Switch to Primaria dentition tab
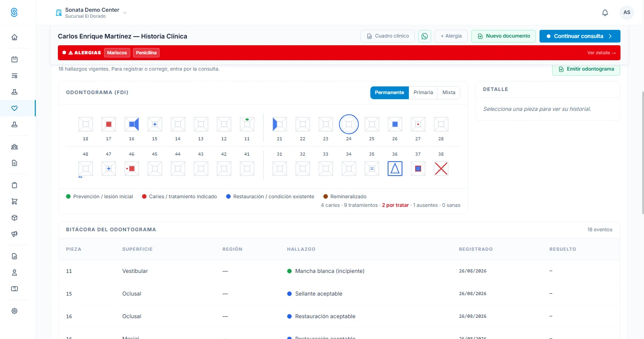The image size is (644, 339). 423,92
